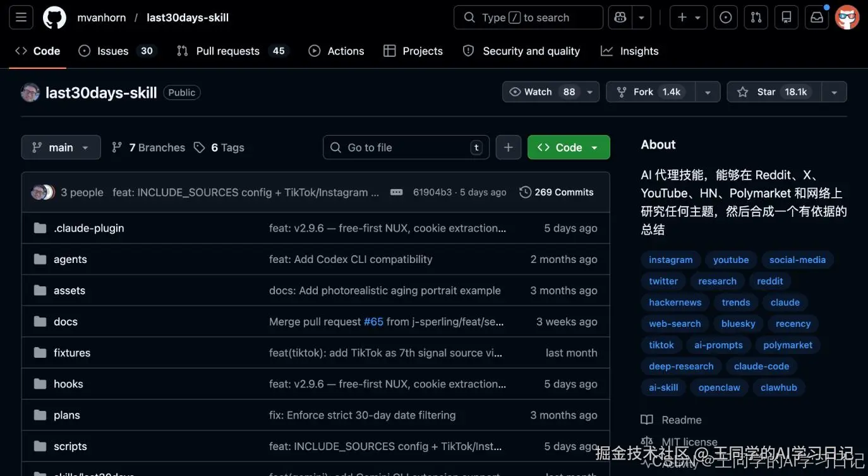Screen dimensions: 868x476
Task: Click the 7 Branches link
Action: [148, 147]
